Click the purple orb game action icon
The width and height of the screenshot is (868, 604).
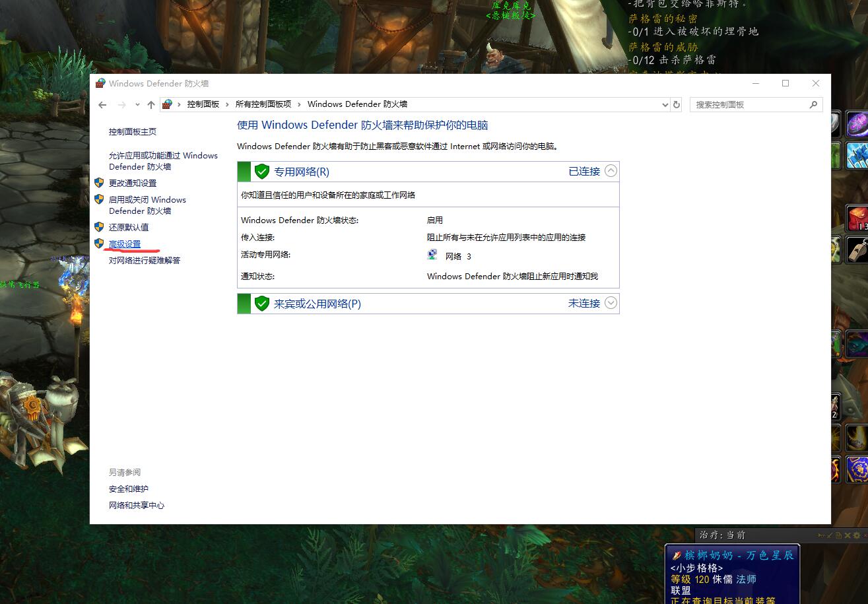pyautogui.click(x=857, y=124)
